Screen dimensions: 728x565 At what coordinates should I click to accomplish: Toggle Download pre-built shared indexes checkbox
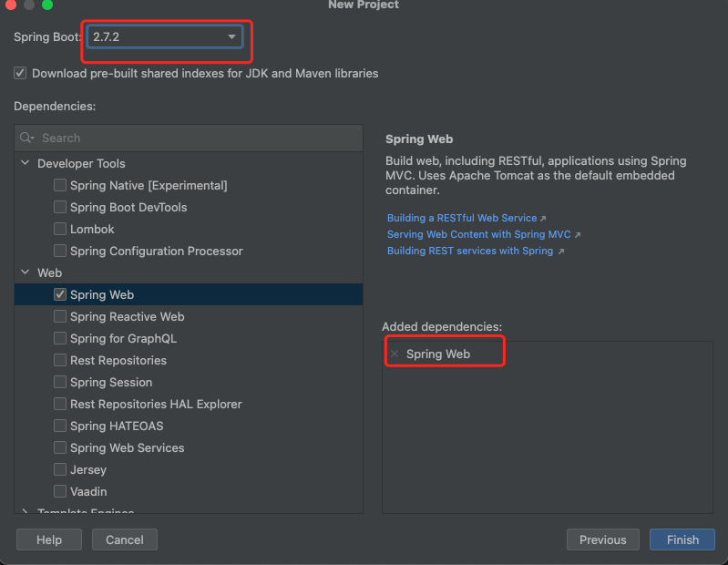tap(20, 73)
